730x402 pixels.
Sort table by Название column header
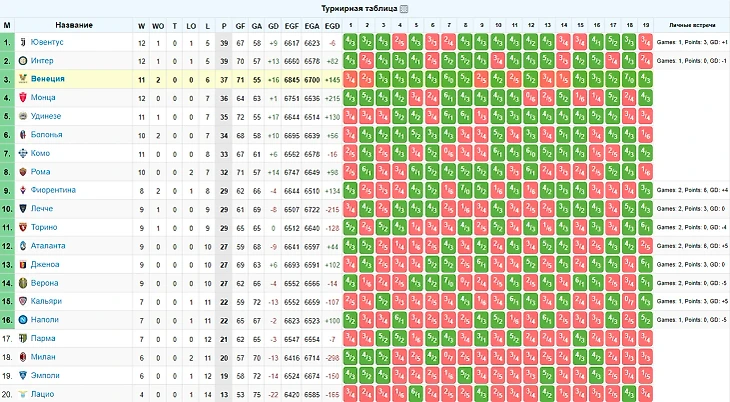coord(74,25)
